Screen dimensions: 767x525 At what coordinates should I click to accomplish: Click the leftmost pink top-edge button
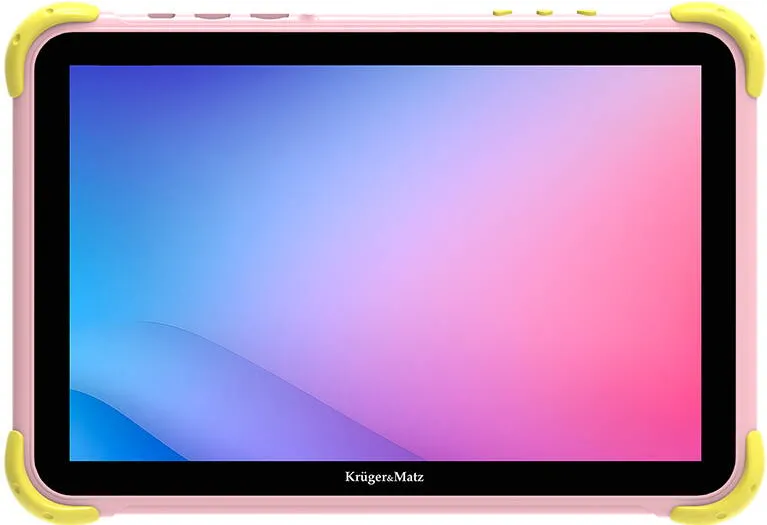coord(161,16)
